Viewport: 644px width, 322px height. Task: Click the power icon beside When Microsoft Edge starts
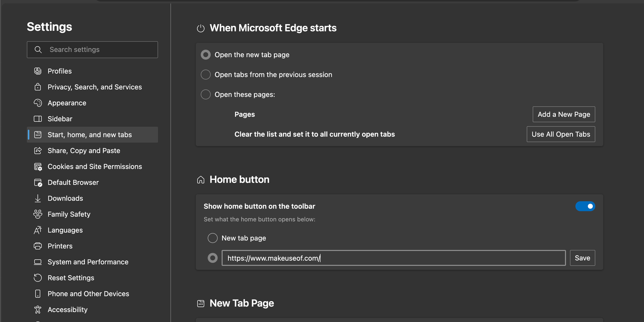click(201, 28)
